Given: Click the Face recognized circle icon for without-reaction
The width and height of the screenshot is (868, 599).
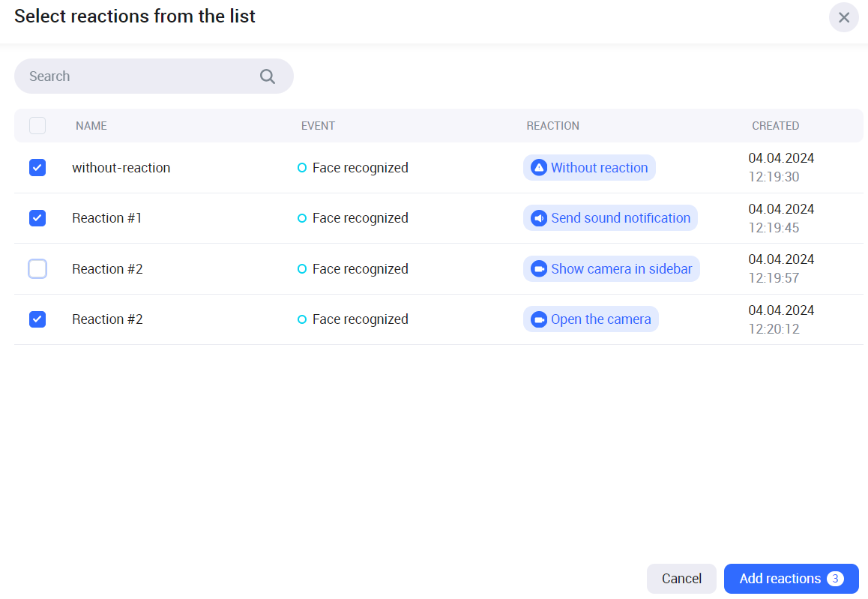Looking at the screenshot, I should click(x=302, y=168).
